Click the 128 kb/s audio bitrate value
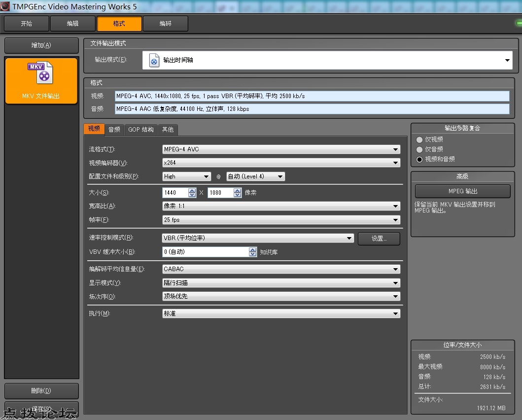Viewport: 522px width, 420px height. coord(494,377)
